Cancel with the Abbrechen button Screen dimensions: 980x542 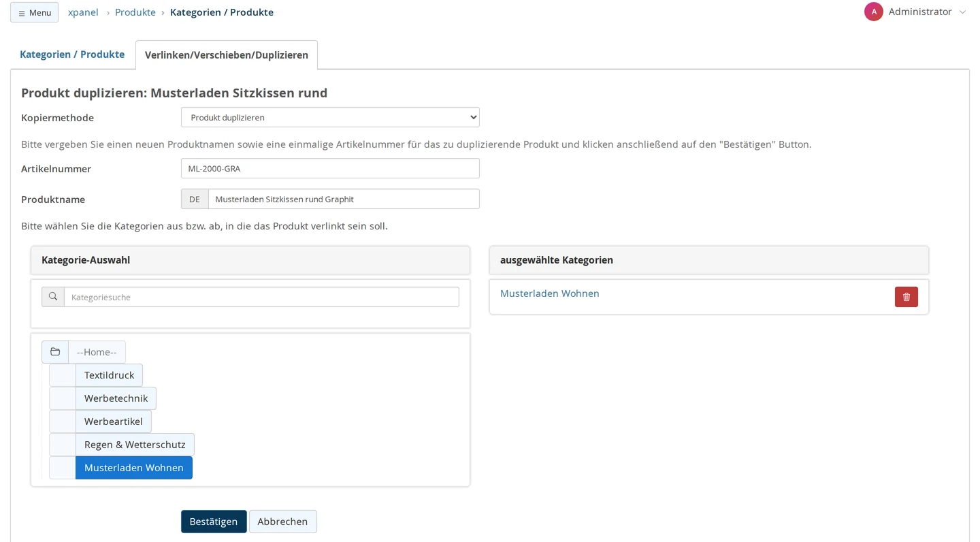(282, 522)
